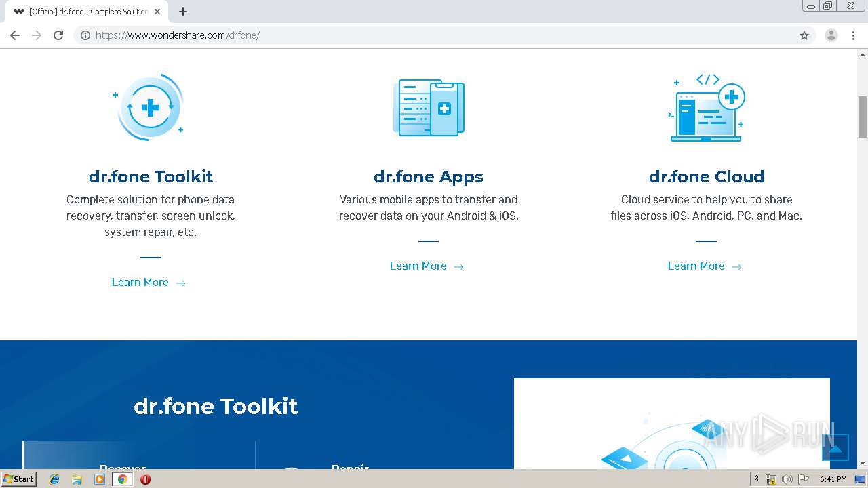
Task: Bookmark this page with the star icon
Action: coord(804,35)
